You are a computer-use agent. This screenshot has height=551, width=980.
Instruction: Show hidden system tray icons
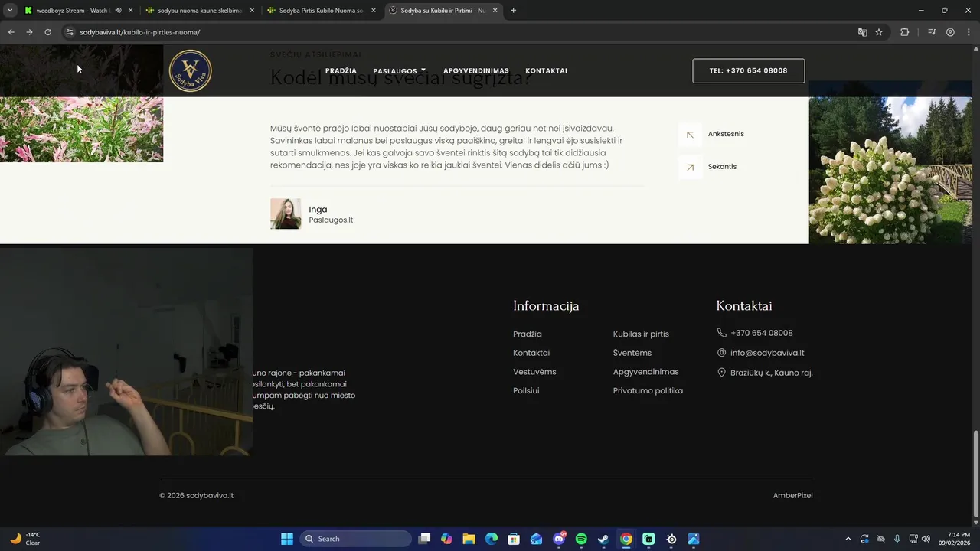click(x=848, y=539)
